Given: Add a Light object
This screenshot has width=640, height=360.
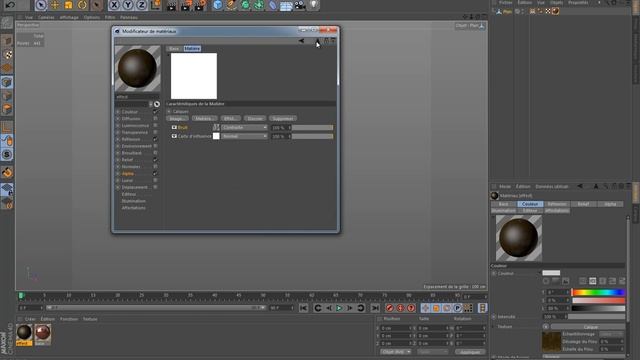Looking at the screenshot, I should tap(313, 5).
